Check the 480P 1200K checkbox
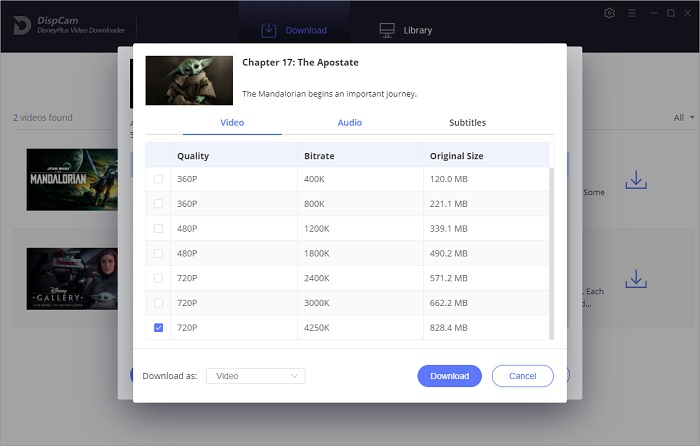This screenshot has height=446, width=700. coord(158,229)
